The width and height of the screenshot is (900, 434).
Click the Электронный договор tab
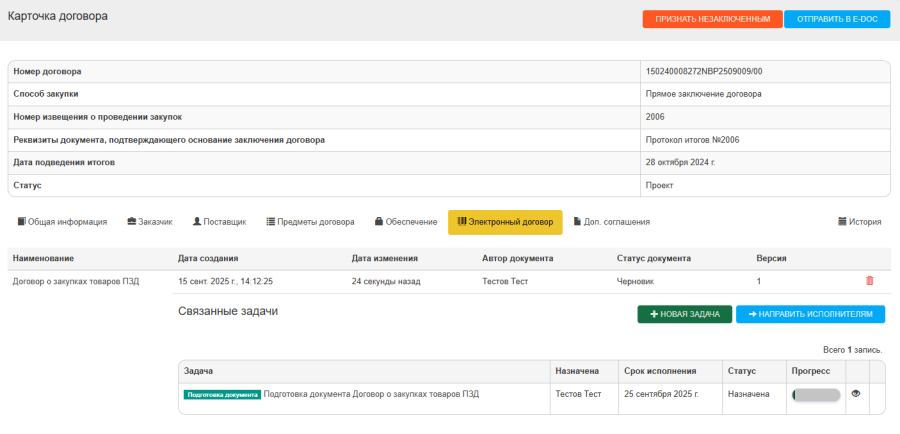coord(505,222)
